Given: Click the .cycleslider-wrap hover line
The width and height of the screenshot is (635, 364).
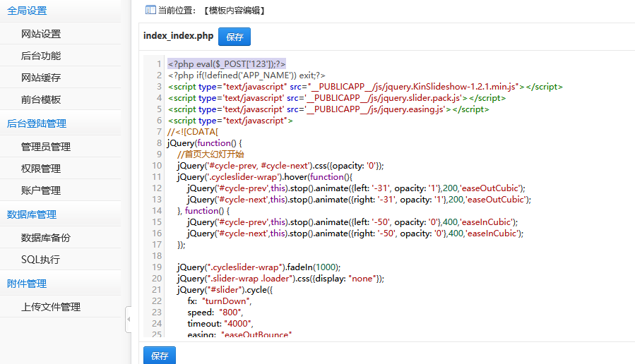Looking at the screenshot, I should click(x=265, y=177).
